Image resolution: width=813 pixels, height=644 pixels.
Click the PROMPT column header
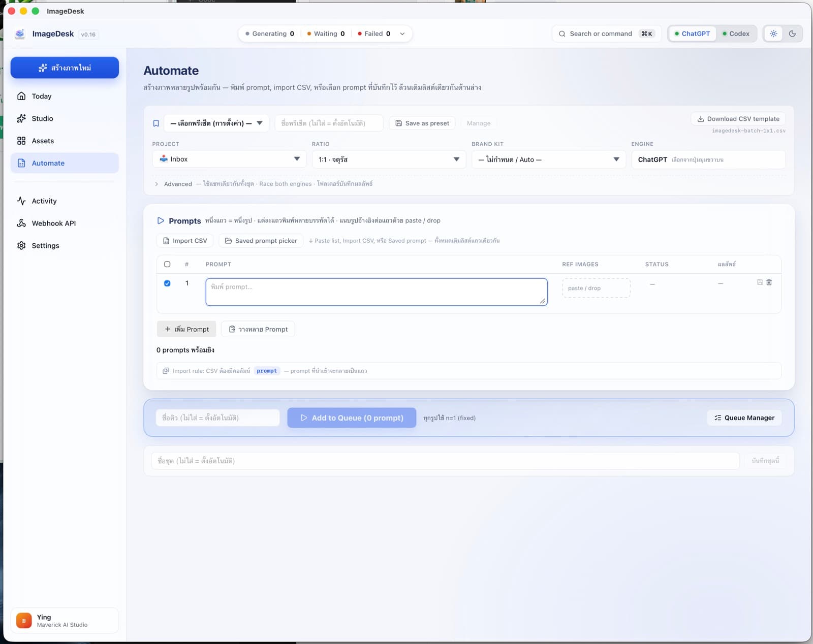[218, 264]
